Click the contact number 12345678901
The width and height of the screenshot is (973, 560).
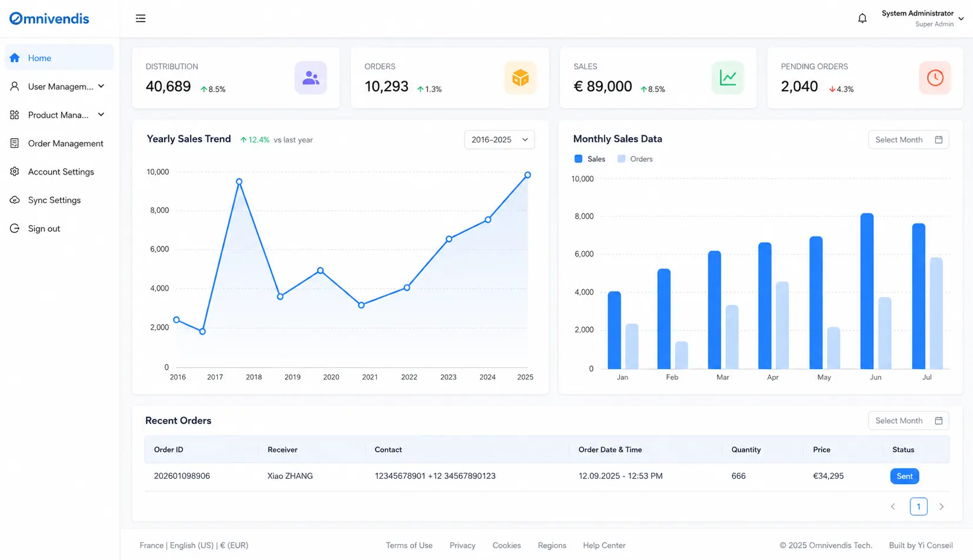400,476
